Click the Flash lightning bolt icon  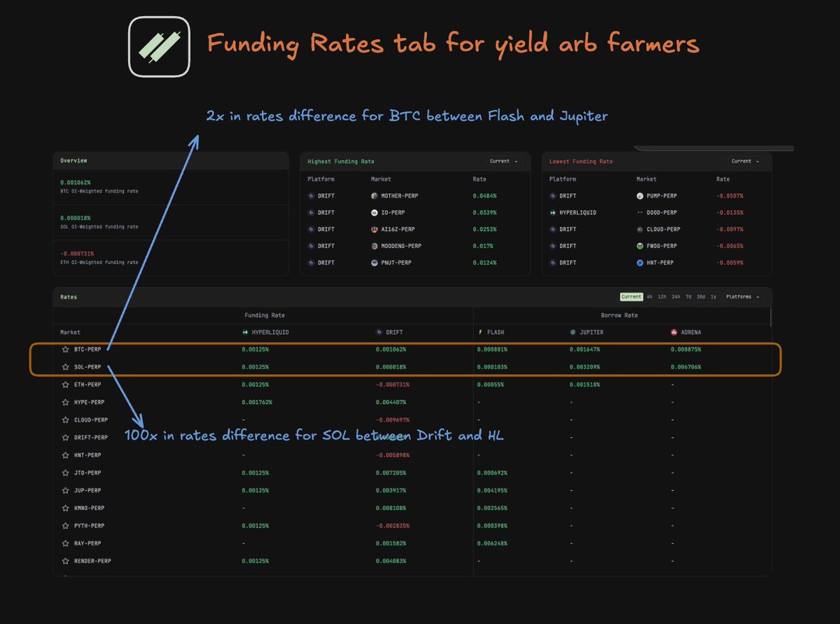pyautogui.click(x=480, y=332)
